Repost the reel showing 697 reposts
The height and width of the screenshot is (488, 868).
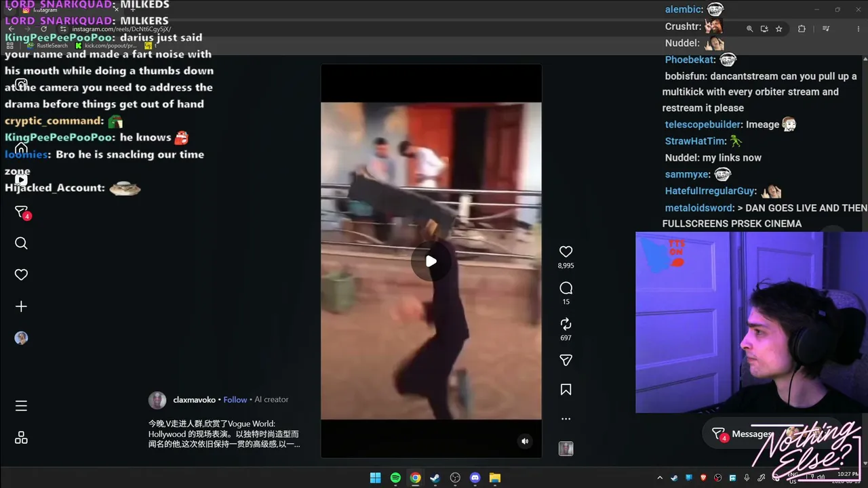[566, 324]
